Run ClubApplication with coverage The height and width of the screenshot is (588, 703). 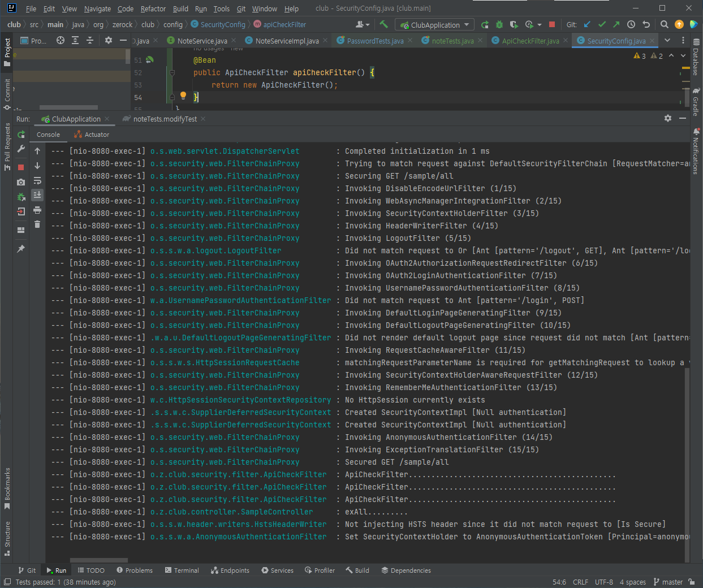(514, 24)
